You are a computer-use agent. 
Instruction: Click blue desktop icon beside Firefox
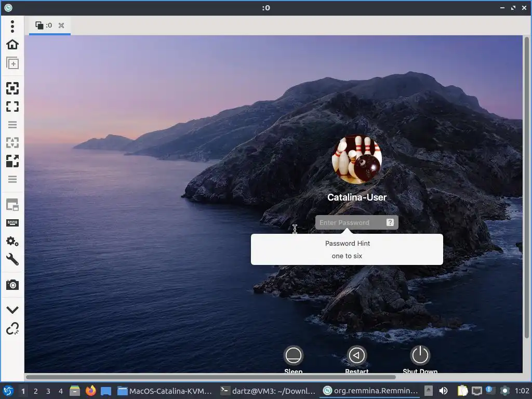click(106, 391)
